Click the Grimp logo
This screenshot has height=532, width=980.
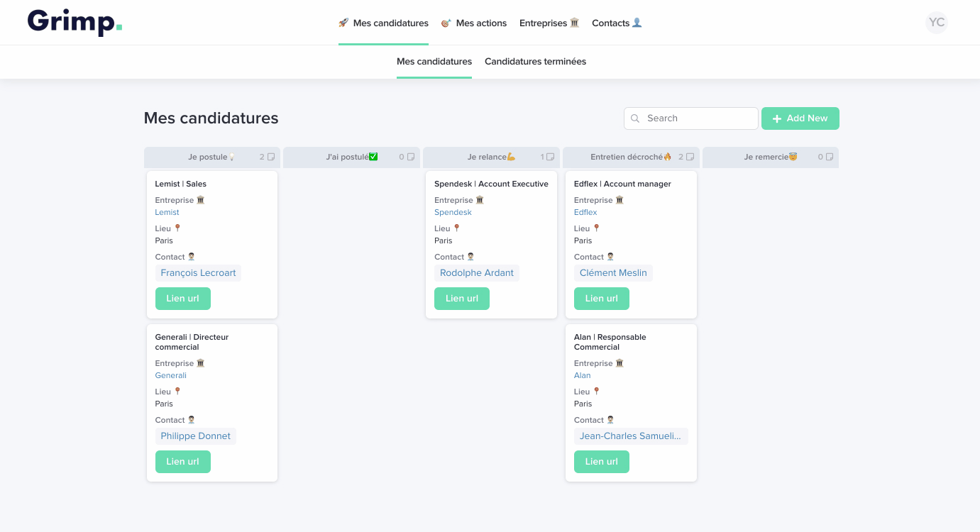pyautogui.click(x=75, y=23)
